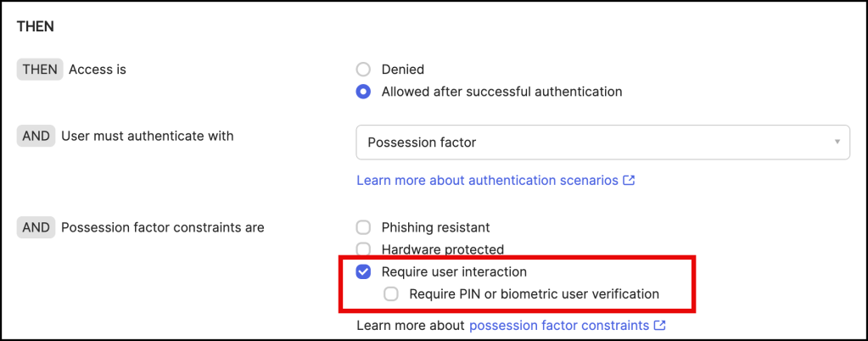The height and width of the screenshot is (341, 868).
Task: Click external link icon beside possession factor constraints
Action: click(659, 325)
